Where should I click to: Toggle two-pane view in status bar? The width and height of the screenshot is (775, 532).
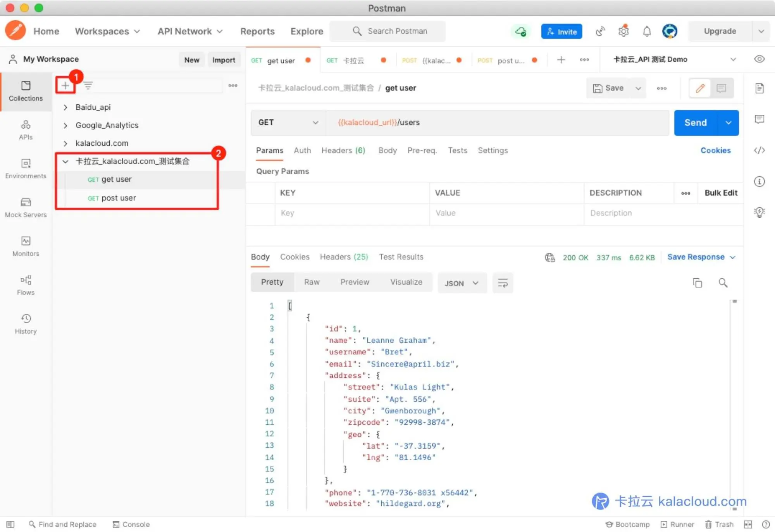[748, 524]
